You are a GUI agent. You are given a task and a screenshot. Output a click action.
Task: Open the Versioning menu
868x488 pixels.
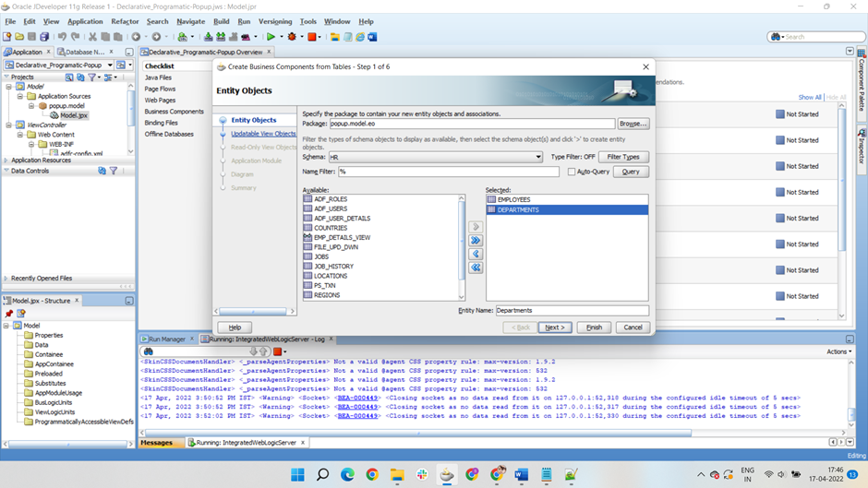[275, 21]
